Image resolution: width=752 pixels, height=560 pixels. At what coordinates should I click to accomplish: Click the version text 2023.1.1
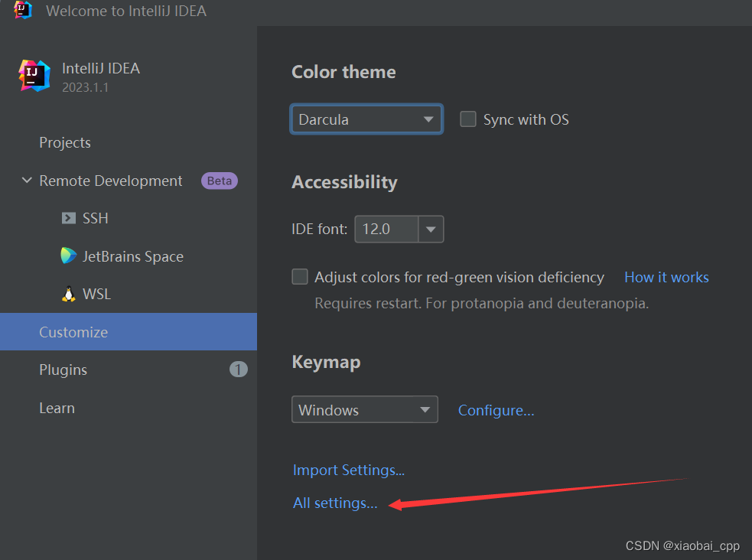[86, 87]
